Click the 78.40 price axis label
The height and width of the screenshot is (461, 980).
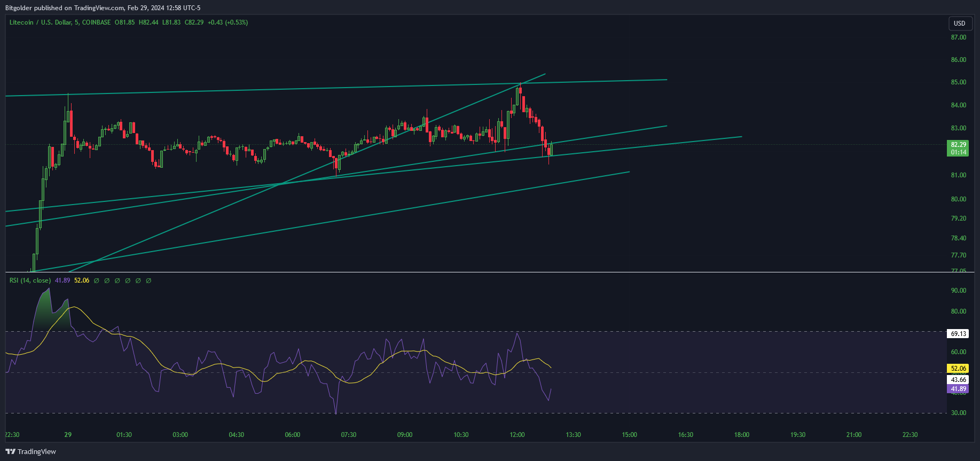coord(958,238)
